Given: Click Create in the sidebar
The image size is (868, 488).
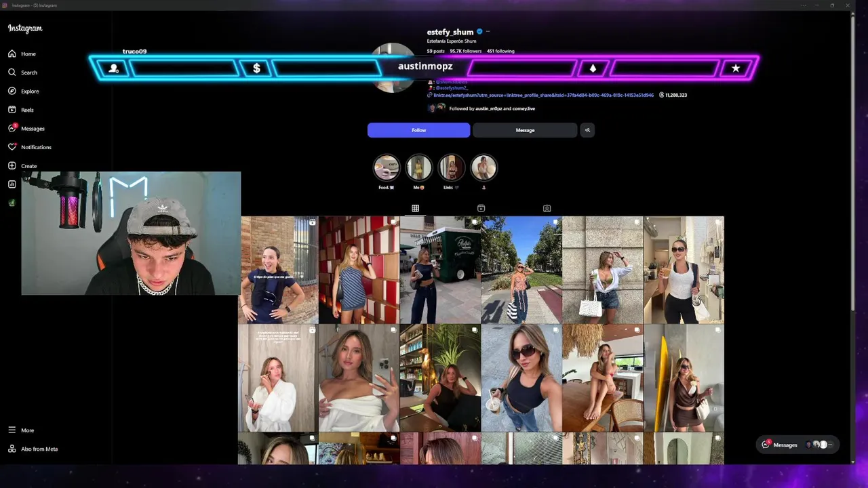Looking at the screenshot, I should click(22, 165).
